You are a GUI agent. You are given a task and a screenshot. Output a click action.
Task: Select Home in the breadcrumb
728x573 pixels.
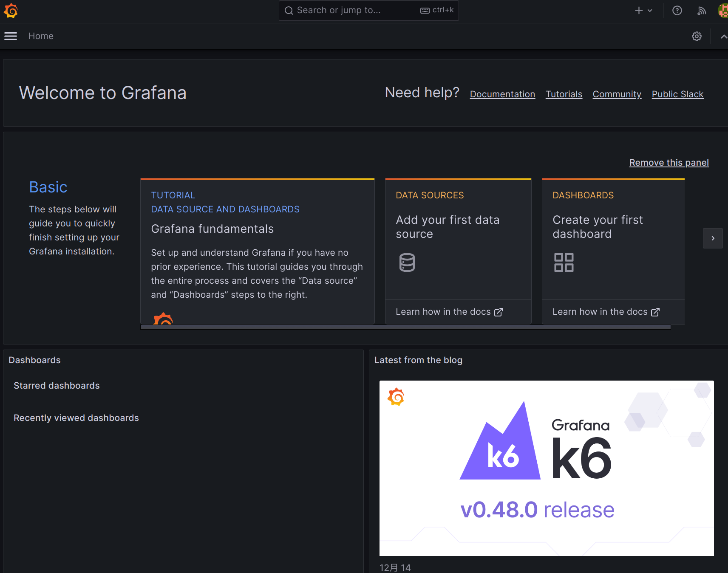41,36
